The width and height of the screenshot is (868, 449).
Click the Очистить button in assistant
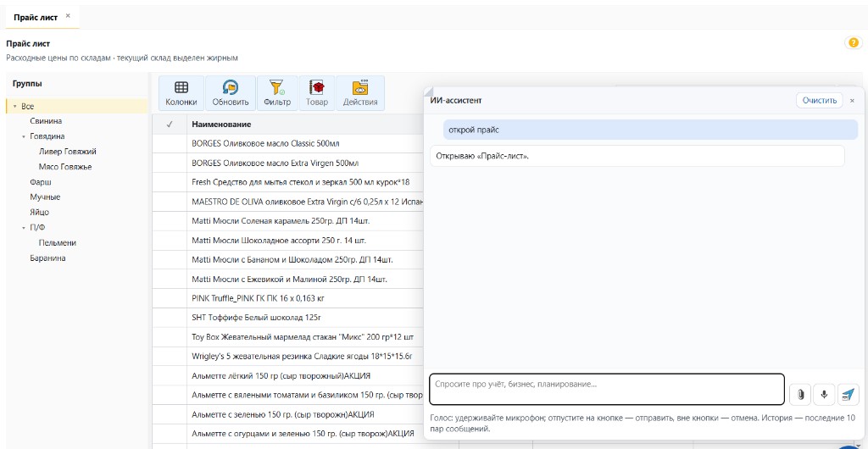(820, 101)
